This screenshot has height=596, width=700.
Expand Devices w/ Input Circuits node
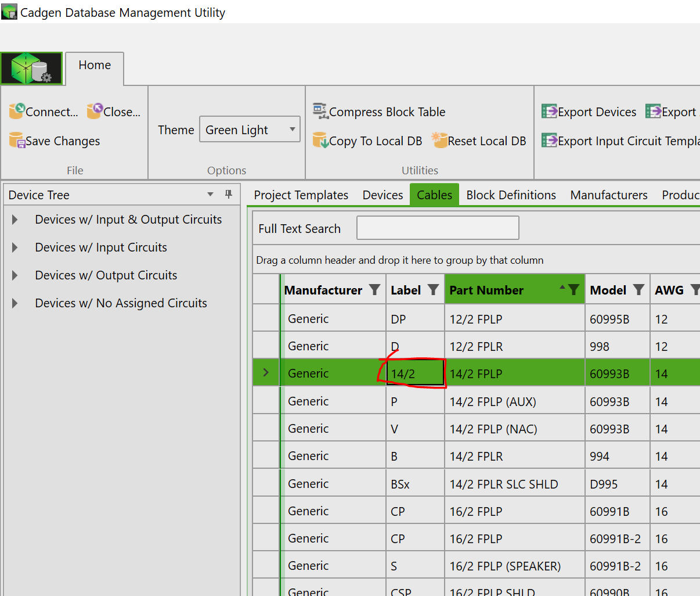(15, 247)
